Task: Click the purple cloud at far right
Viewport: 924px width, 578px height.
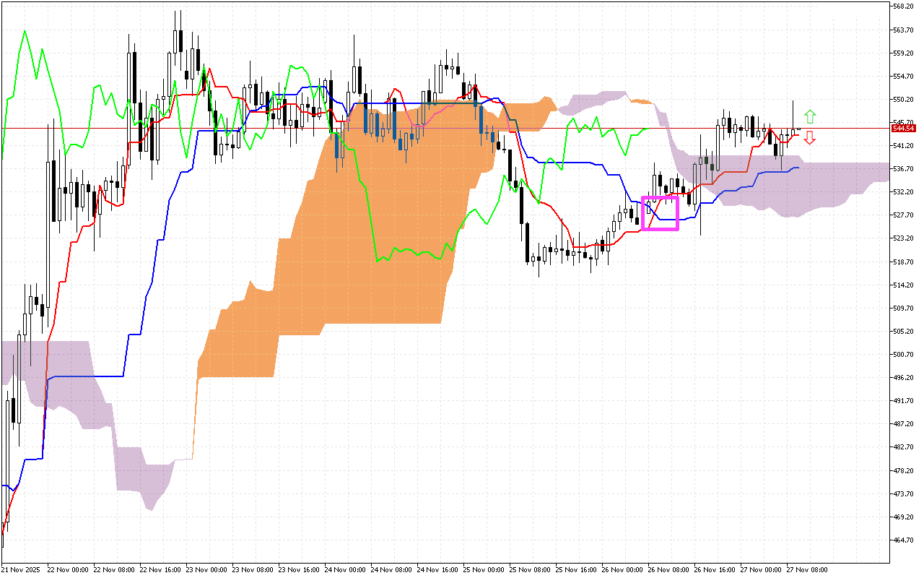Action: (830, 188)
